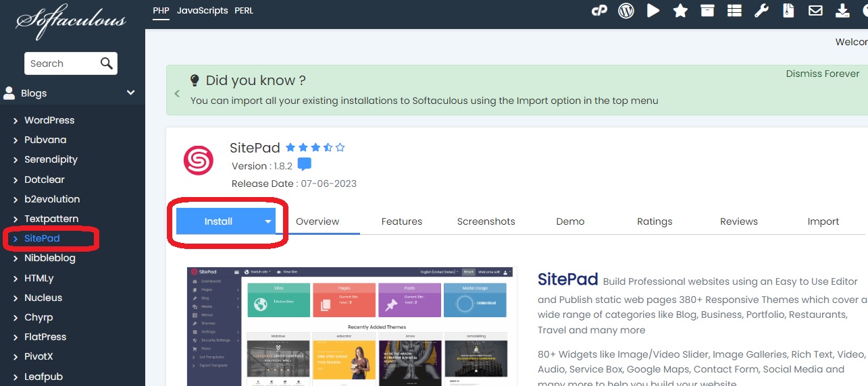The image size is (868, 386).
Task: Open the Overview tab
Action: click(x=317, y=221)
